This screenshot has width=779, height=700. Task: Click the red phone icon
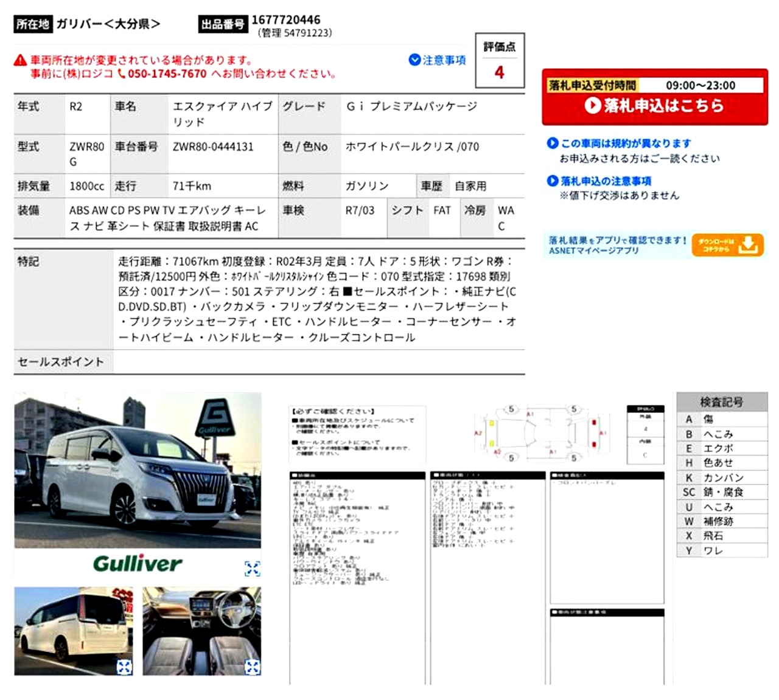point(121,74)
